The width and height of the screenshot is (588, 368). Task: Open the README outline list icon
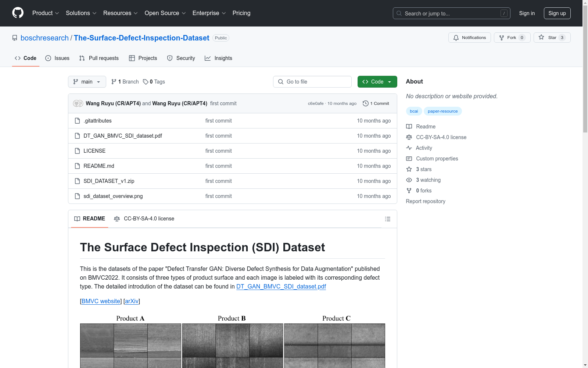coord(388,219)
